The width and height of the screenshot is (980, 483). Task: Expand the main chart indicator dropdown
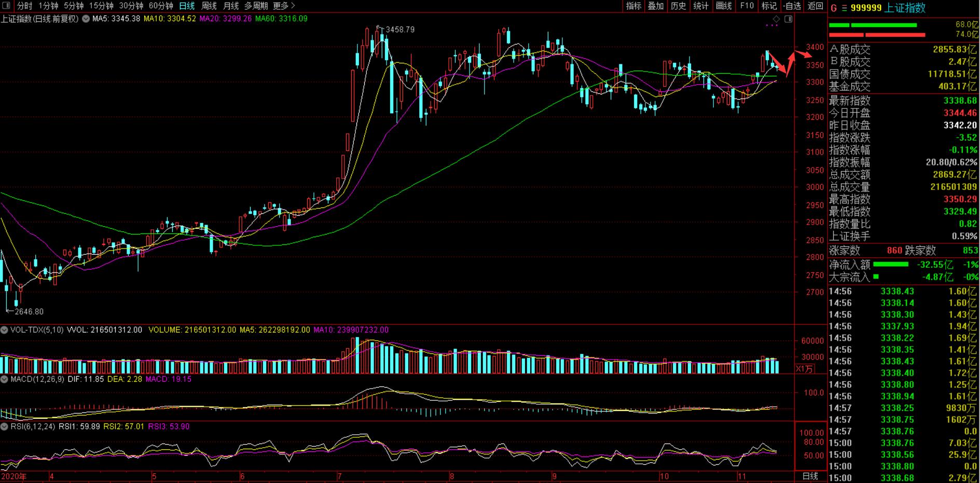pyautogui.click(x=85, y=19)
